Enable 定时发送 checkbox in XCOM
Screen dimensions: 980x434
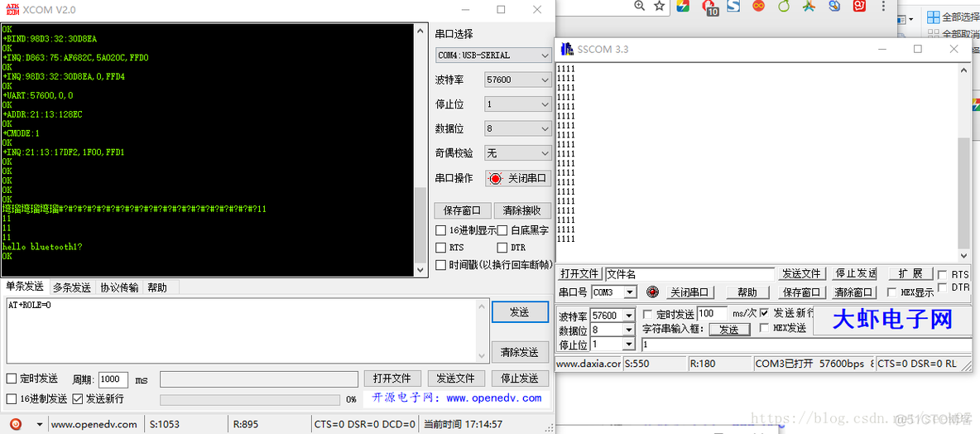[12, 379]
